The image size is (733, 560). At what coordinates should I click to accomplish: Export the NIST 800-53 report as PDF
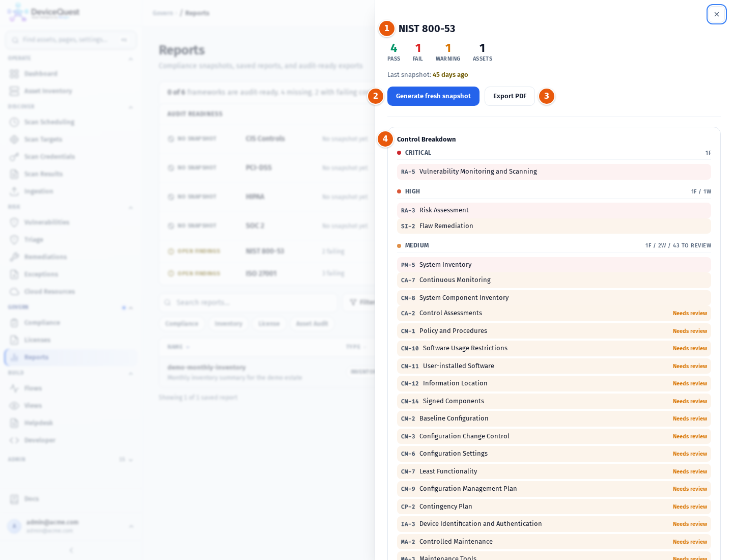(510, 96)
